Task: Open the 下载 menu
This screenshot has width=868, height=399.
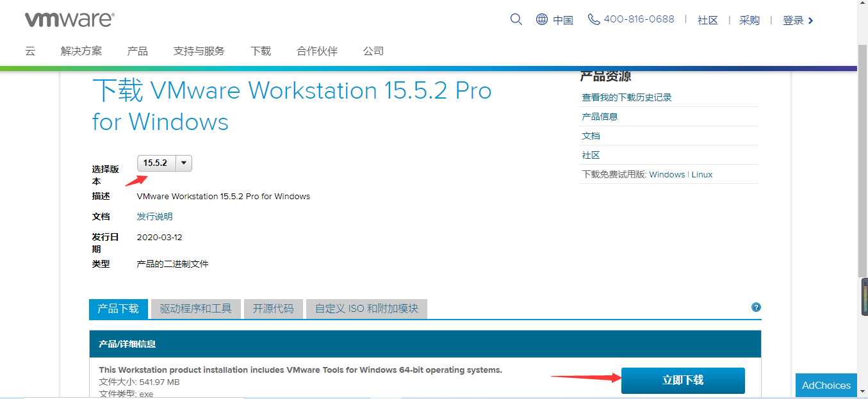Action: (x=261, y=51)
